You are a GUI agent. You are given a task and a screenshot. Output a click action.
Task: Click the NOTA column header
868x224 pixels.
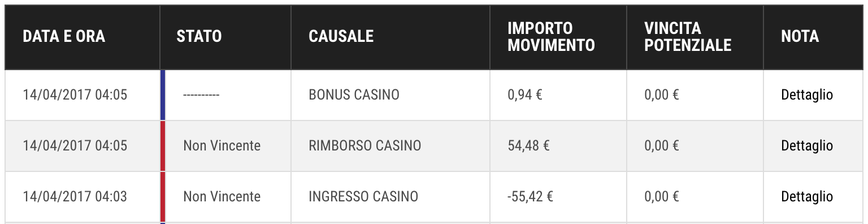800,36
